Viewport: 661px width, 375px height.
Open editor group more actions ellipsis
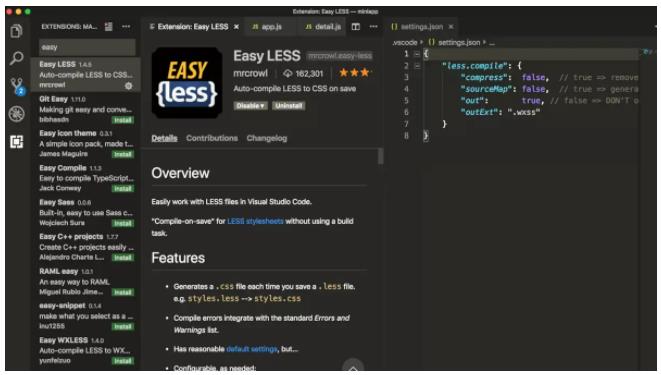click(373, 27)
